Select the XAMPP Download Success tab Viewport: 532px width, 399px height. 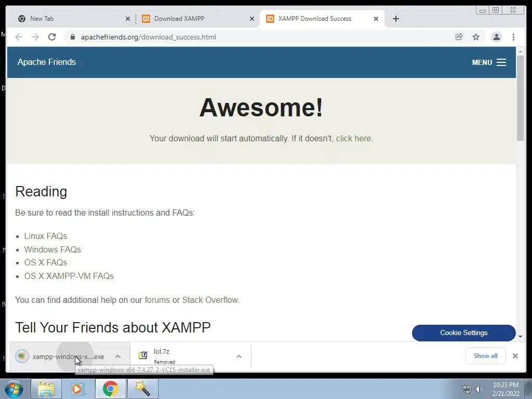pos(322,19)
